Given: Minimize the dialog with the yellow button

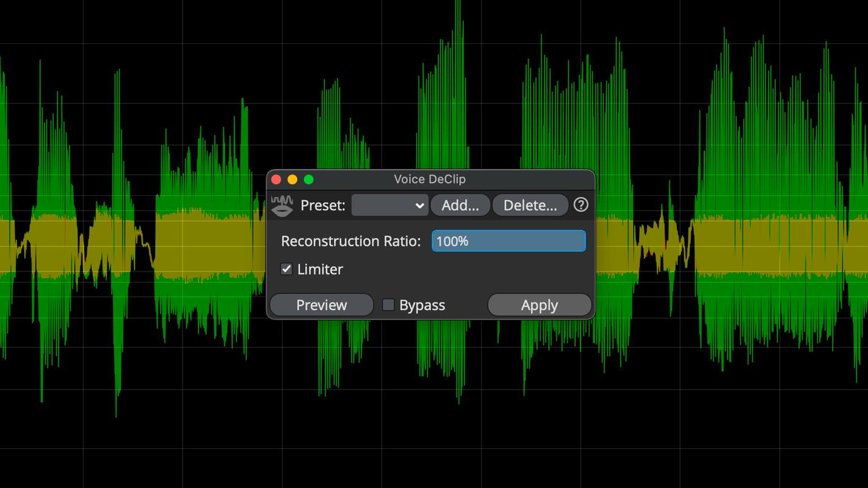Looking at the screenshot, I should coord(292,179).
